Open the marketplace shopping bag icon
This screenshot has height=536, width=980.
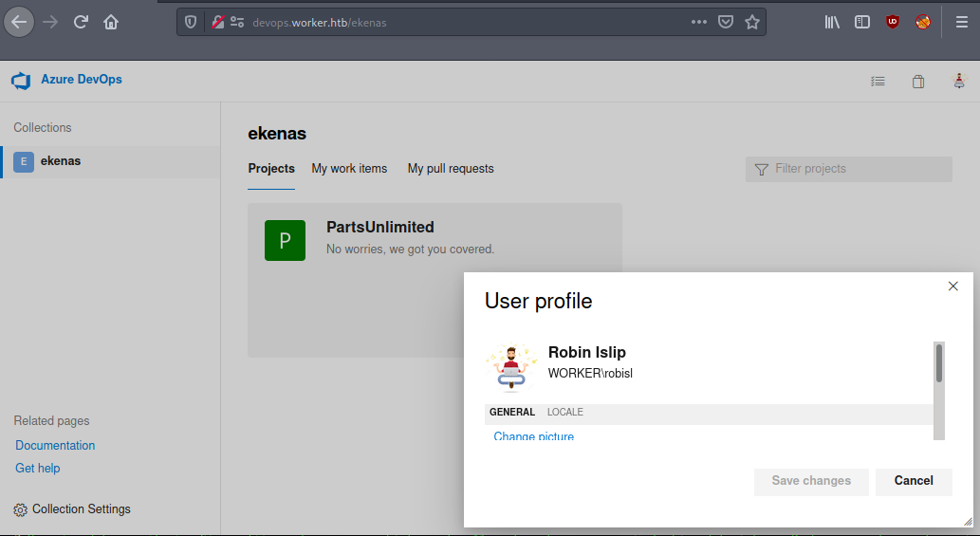pyautogui.click(x=918, y=82)
